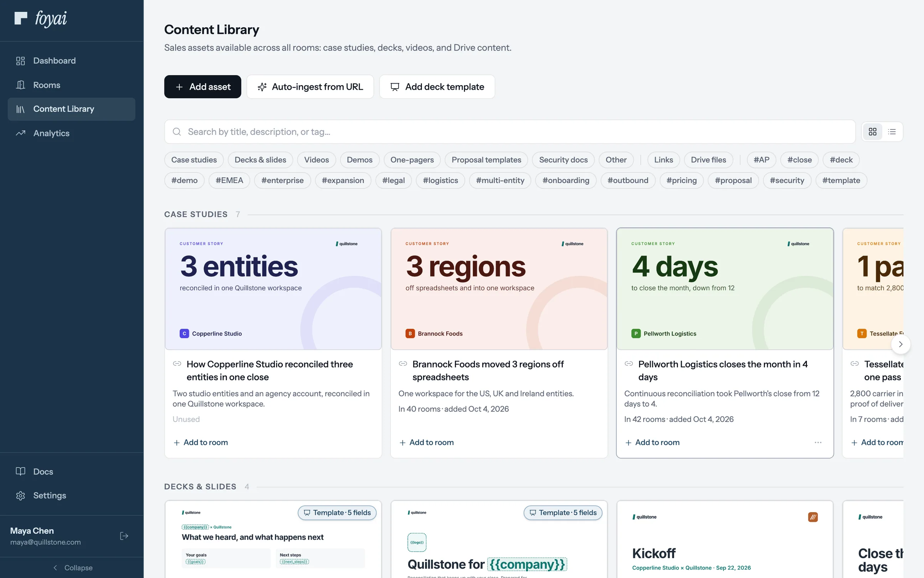Image resolution: width=924 pixels, height=578 pixels.
Task: Open Settings gear in sidebar
Action: click(72, 496)
